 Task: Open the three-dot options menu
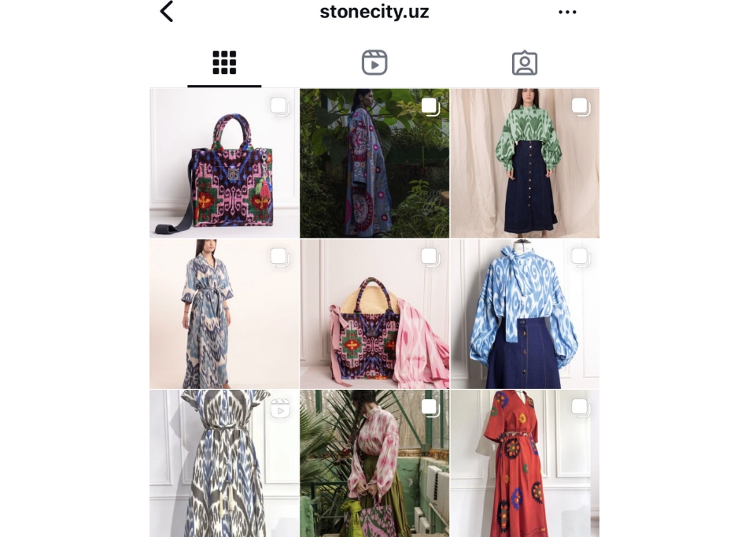(x=567, y=12)
